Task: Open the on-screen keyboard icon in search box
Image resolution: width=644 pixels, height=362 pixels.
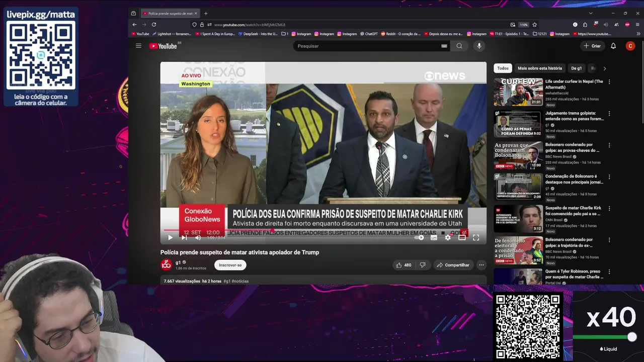Action: (x=444, y=46)
